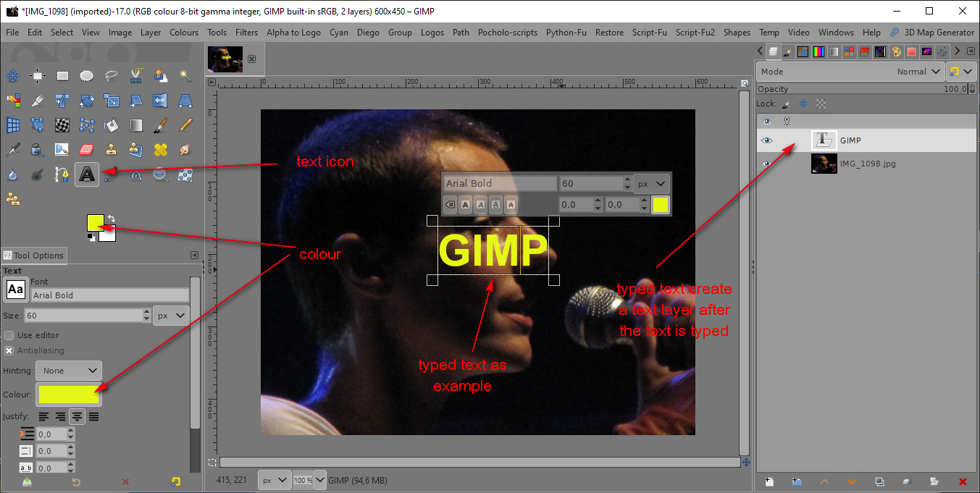Viewport: 980px width, 493px height.
Task: Select the Free Select lasso tool
Action: point(112,76)
